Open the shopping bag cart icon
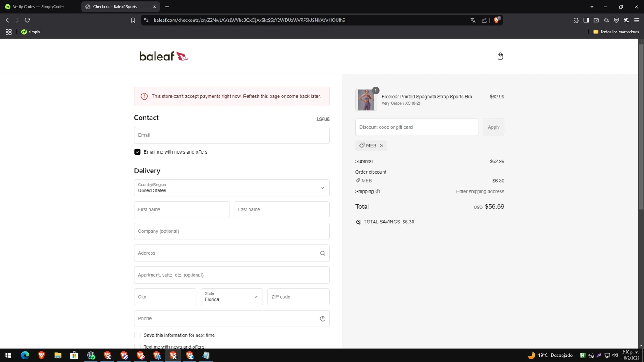Viewport: 644px width, 362px height. [x=500, y=56]
